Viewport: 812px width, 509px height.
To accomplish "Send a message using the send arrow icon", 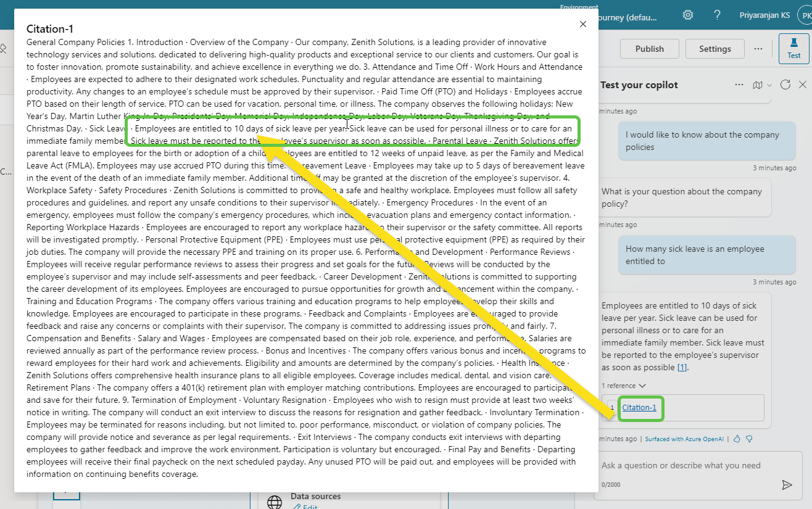I will point(788,485).
